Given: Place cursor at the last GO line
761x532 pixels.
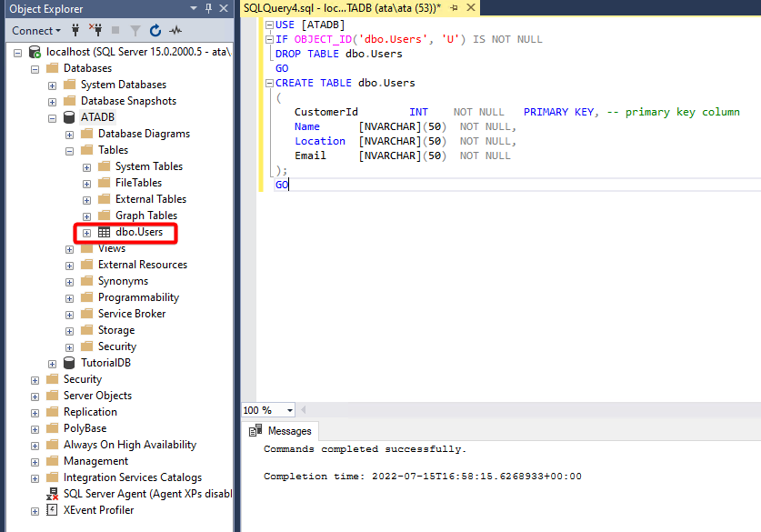Looking at the screenshot, I should coord(282,185).
